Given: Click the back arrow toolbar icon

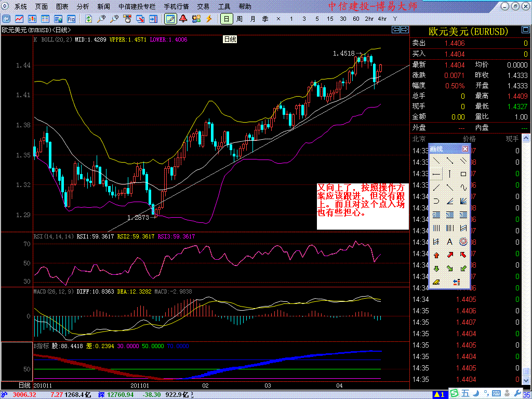Looking at the screenshot, I should point(6,19).
